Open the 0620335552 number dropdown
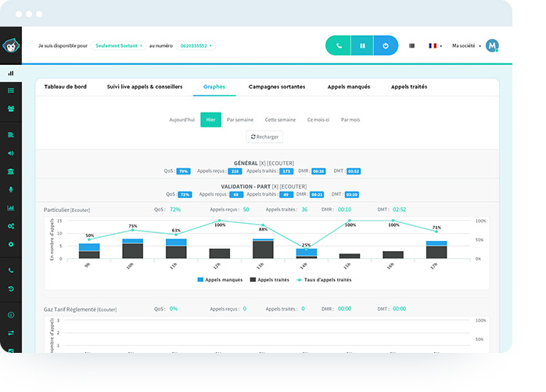This screenshot has height=392, width=546. pyautogui.click(x=196, y=45)
